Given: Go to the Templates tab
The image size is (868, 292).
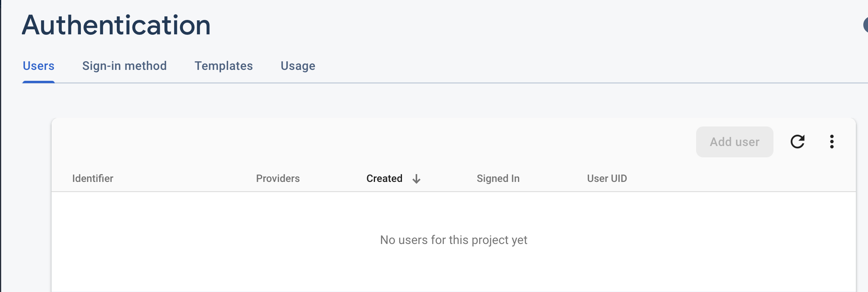Looking at the screenshot, I should [x=223, y=66].
